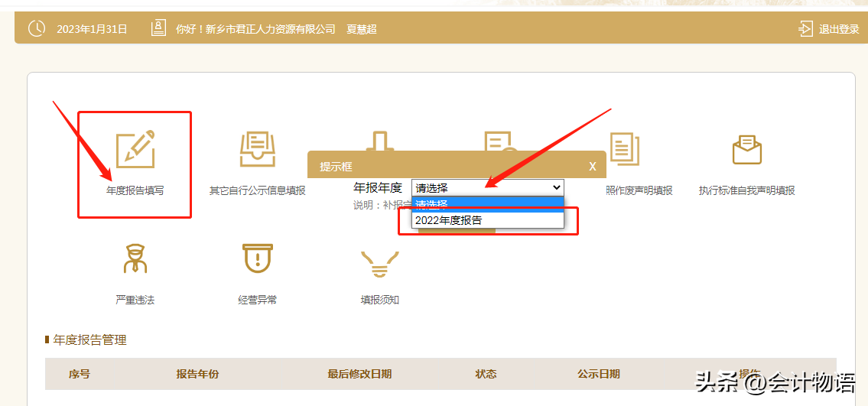Click the 最后修改日期 column header

pyautogui.click(x=360, y=375)
